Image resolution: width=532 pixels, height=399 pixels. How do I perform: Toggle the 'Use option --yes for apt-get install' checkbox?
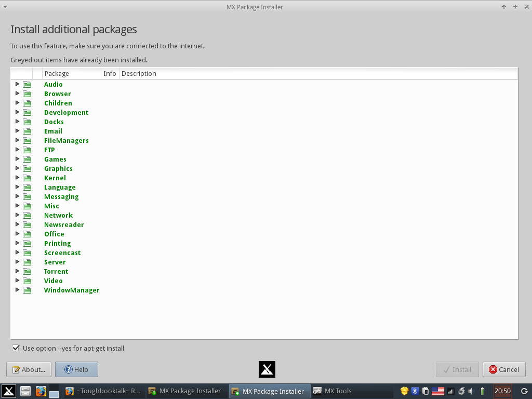[x=16, y=348]
